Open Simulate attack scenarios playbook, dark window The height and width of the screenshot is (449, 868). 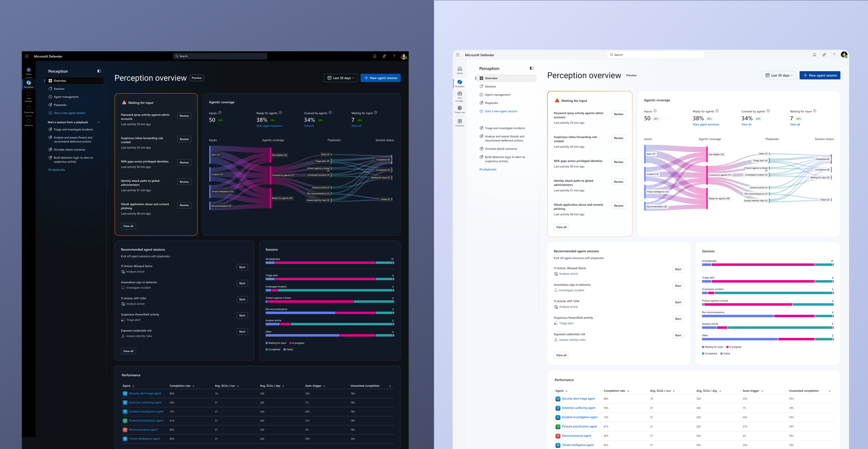69,150
